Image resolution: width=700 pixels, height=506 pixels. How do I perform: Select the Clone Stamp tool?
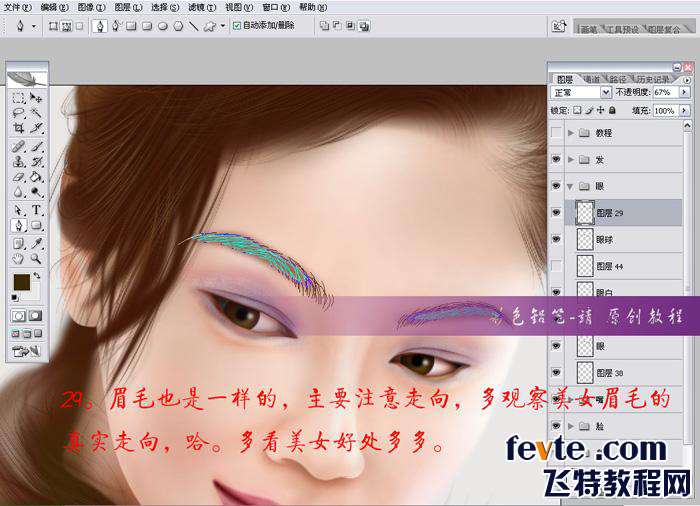point(18,161)
